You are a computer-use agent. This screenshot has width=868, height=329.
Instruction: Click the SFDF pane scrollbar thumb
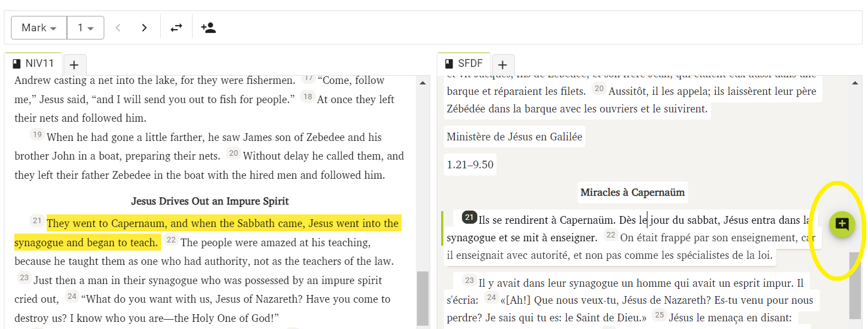tap(855, 285)
